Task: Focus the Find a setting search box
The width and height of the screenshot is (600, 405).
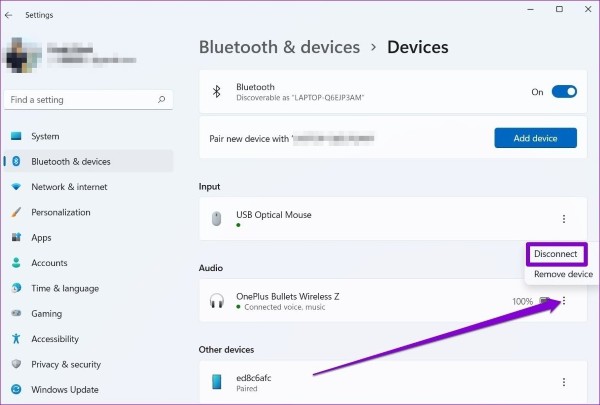Action: (x=80, y=100)
